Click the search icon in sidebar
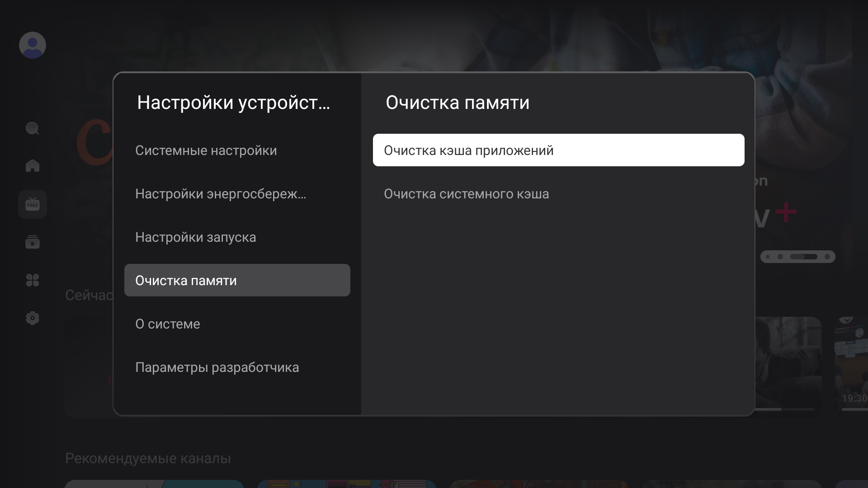Image resolution: width=868 pixels, height=488 pixels. click(32, 129)
